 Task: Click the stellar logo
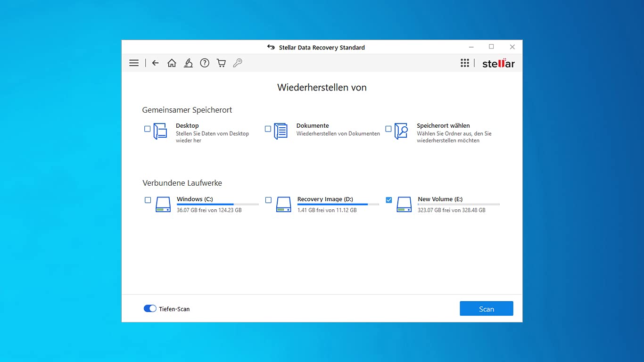[x=498, y=63]
